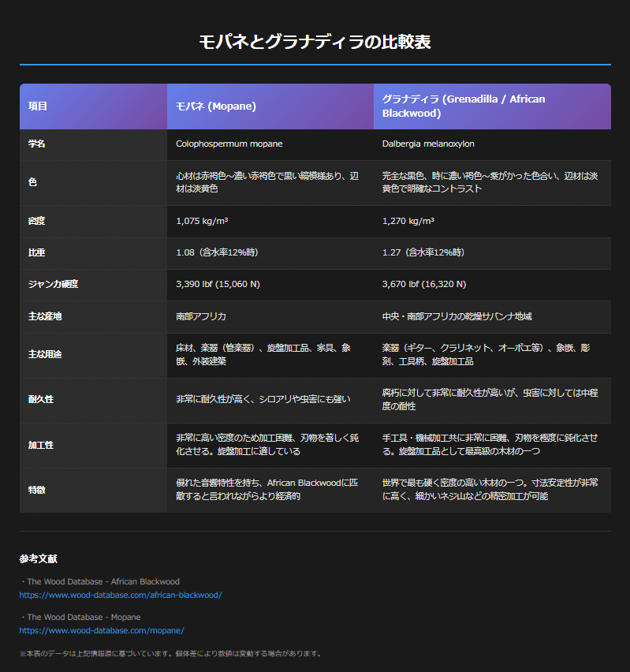
Task: Select the 加工性 row label
Action: click(41, 445)
